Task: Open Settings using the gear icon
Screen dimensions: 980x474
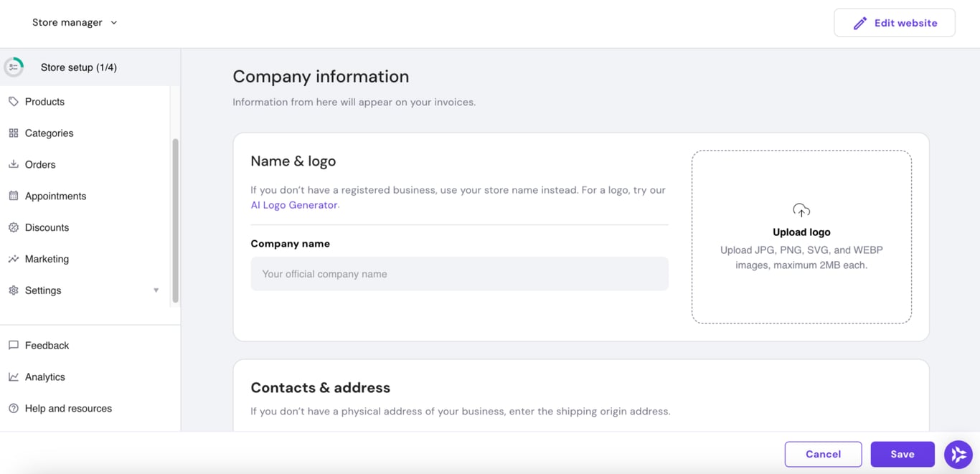Action: point(13,290)
